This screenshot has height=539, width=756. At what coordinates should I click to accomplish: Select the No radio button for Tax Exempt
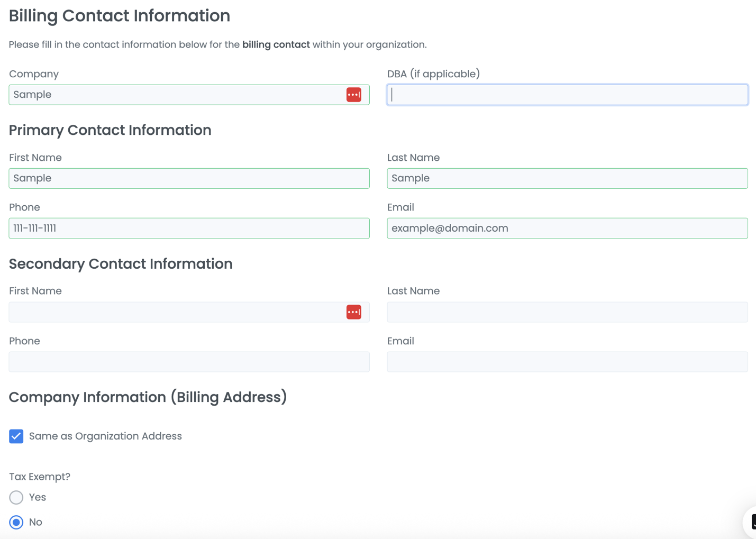click(16, 522)
